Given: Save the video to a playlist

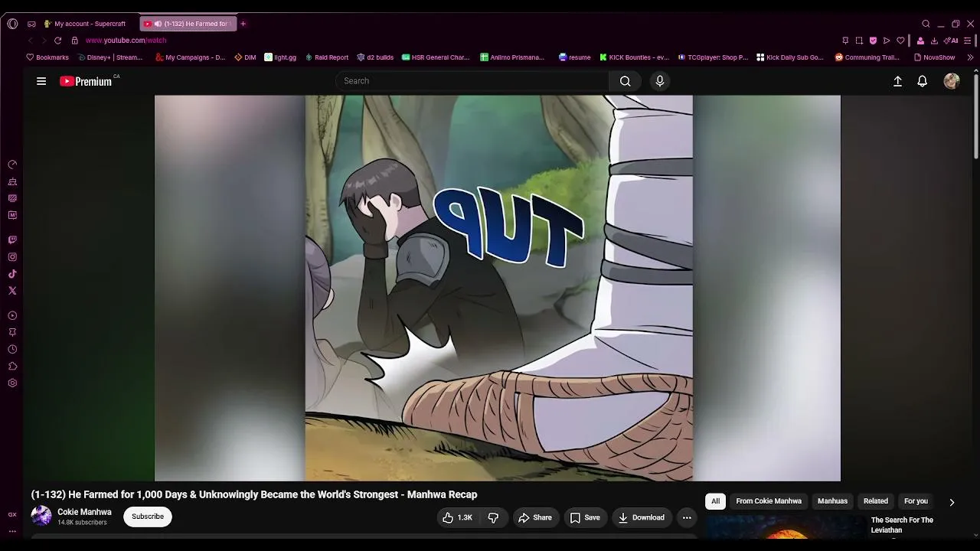Looking at the screenshot, I should 585,517.
